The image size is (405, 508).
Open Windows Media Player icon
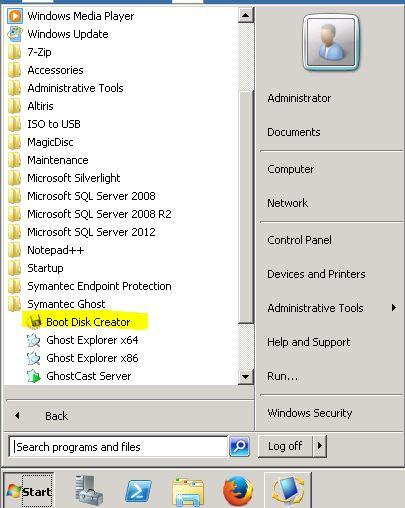[15, 16]
